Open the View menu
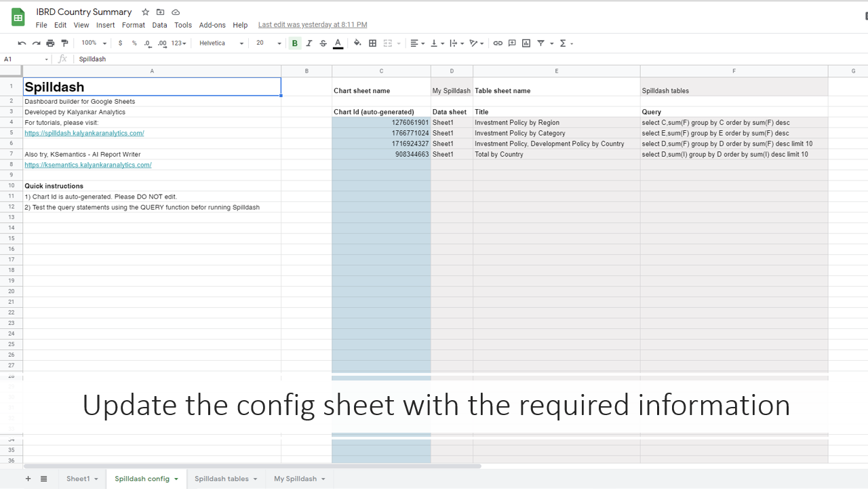Image resolution: width=868 pixels, height=489 pixels. 81,25
